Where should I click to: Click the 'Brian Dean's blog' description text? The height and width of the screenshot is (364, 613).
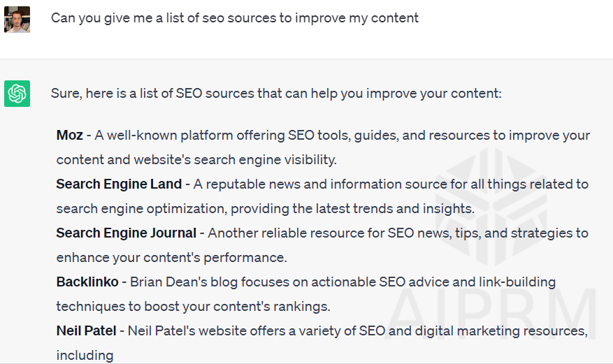pos(343,282)
